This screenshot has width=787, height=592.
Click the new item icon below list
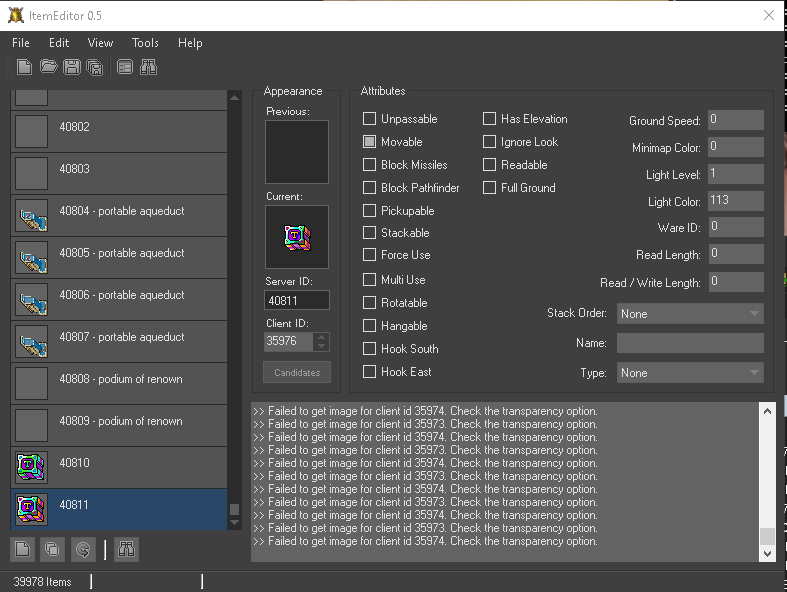click(x=23, y=549)
